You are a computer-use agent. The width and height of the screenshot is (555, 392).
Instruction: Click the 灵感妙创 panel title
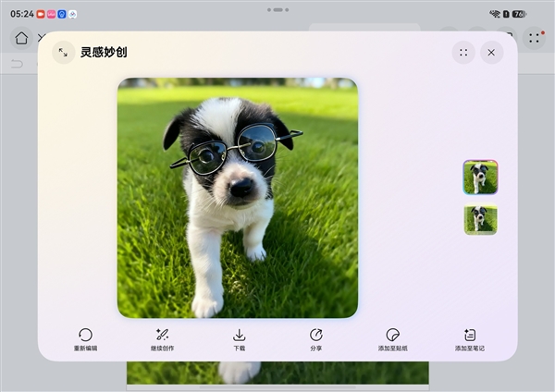pyautogui.click(x=104, y=53)
